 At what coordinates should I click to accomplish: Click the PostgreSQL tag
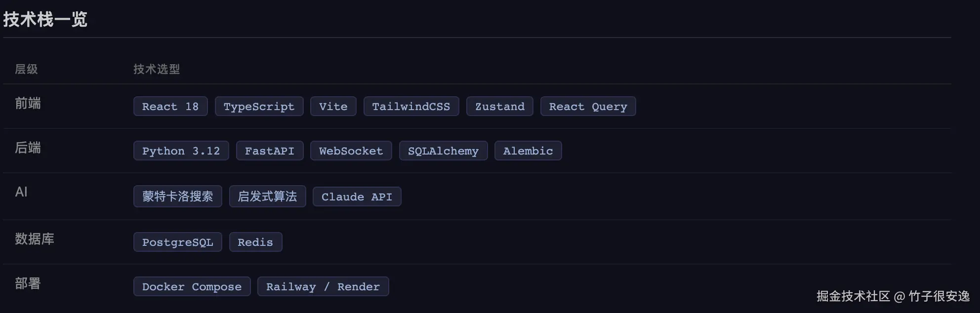point(177,242)
